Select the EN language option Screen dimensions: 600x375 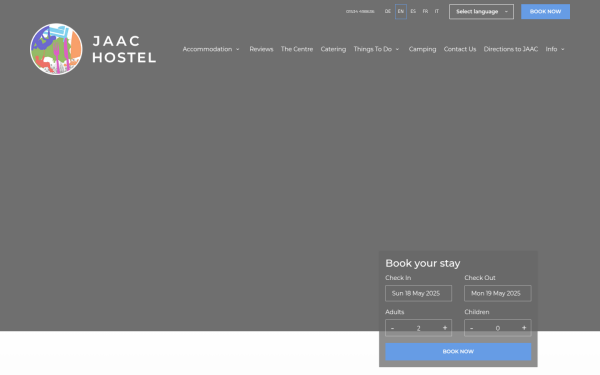click(x=401, y=11)
